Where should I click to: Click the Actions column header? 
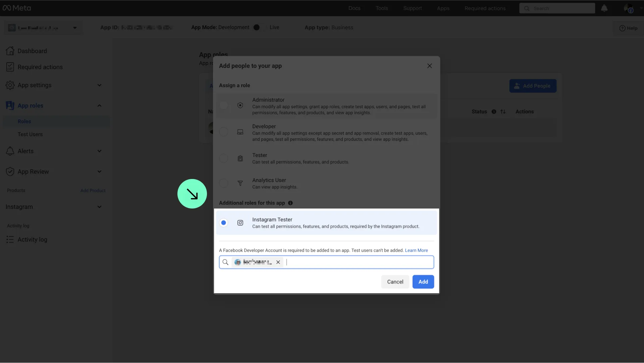click(x=524, y=111)
